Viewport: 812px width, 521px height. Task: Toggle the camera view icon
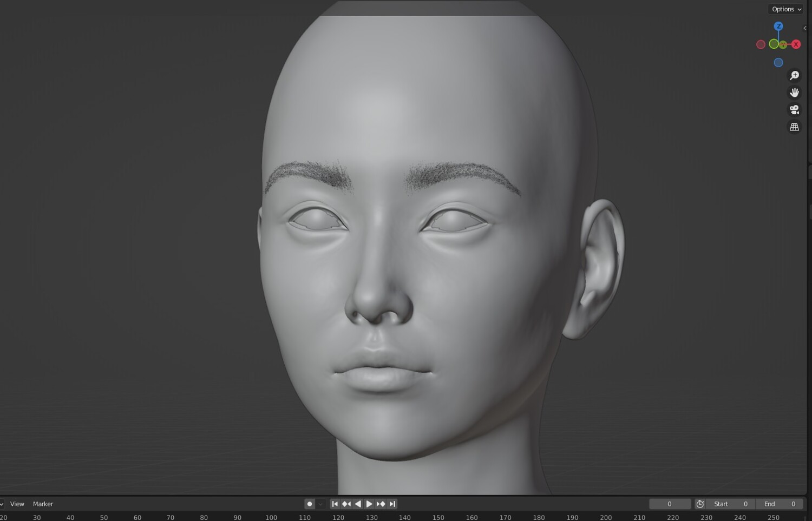point(794,110)
